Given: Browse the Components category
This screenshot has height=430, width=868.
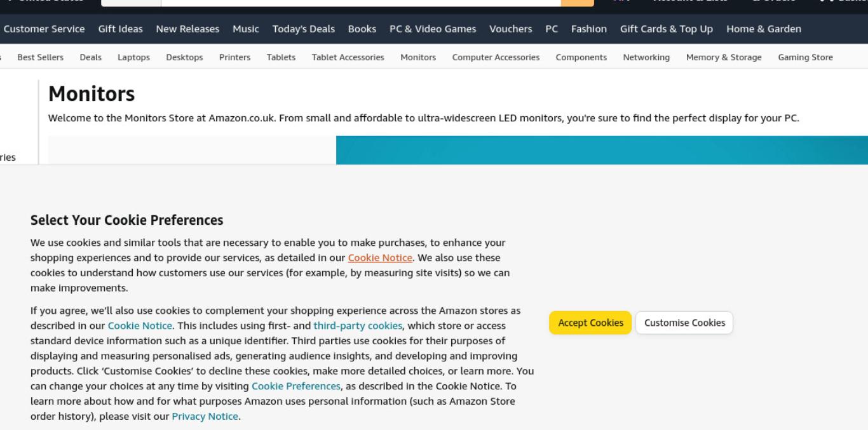Looking at the screenshot, I should pos(581,57).
